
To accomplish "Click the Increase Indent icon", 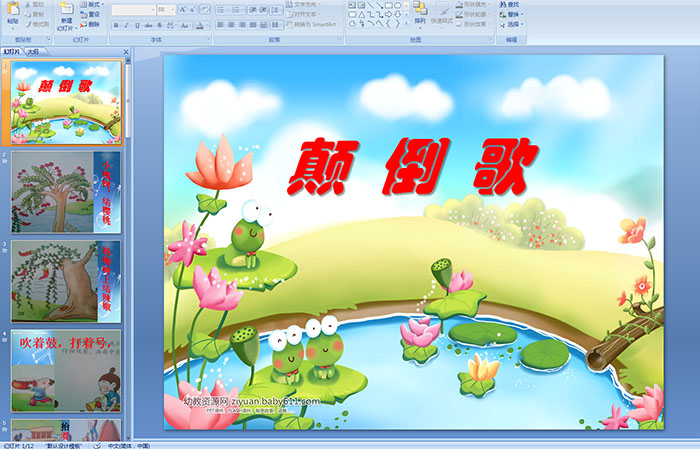I will pyautogui.click(x=263, y=10).
